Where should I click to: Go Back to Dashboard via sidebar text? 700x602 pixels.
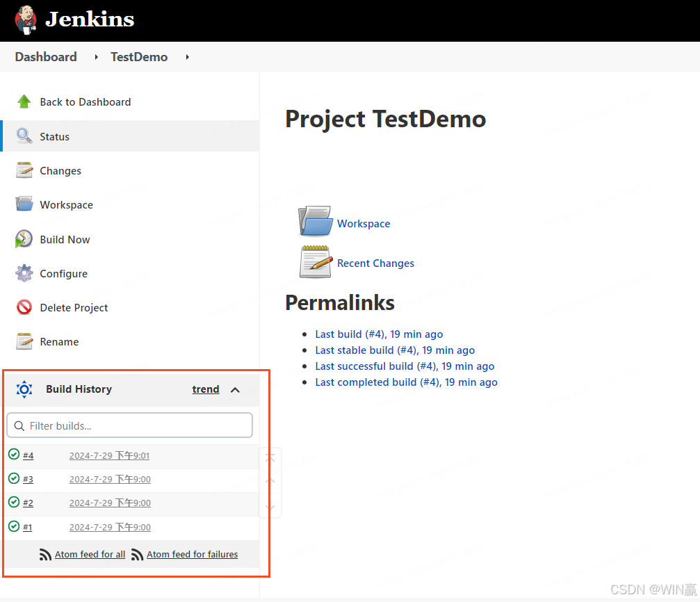pyautogui.click(x=86, y=101)
